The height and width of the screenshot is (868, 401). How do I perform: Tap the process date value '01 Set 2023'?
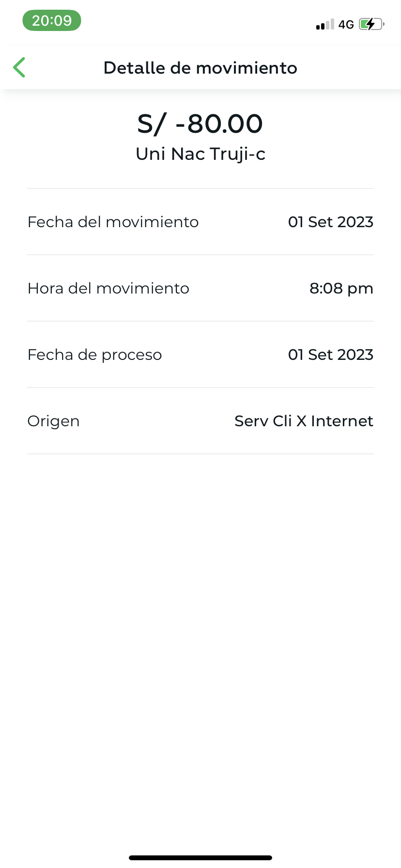(x=331, y=355)
